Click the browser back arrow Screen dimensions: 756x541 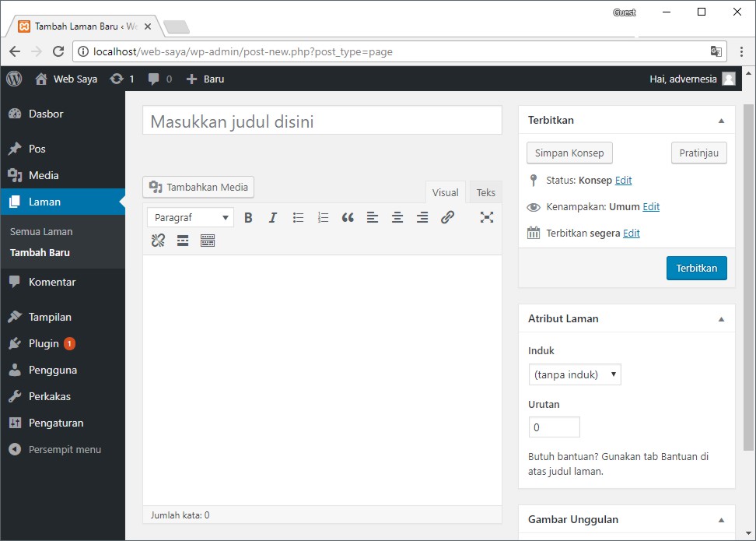click(15, 51)
